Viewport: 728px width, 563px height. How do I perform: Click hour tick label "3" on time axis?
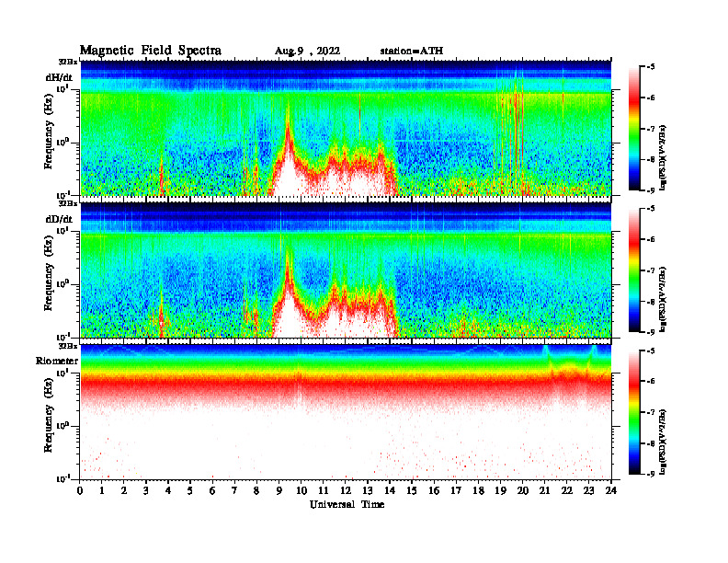point(146,491)
